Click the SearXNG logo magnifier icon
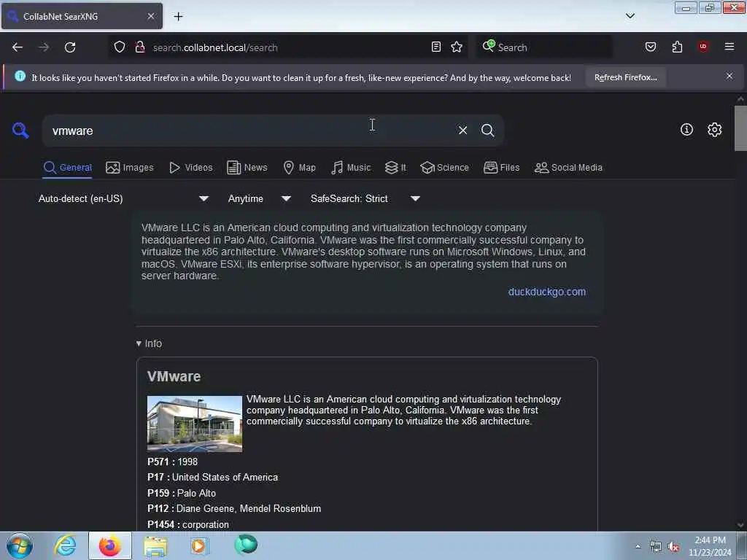This screenshot has width=747, height=560. pos(20,130)
